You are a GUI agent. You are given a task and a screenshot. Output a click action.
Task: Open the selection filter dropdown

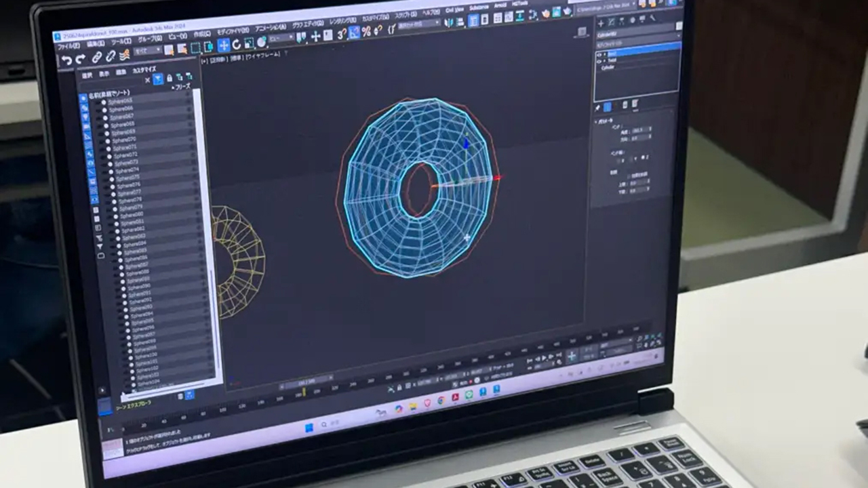coord(146,51)
